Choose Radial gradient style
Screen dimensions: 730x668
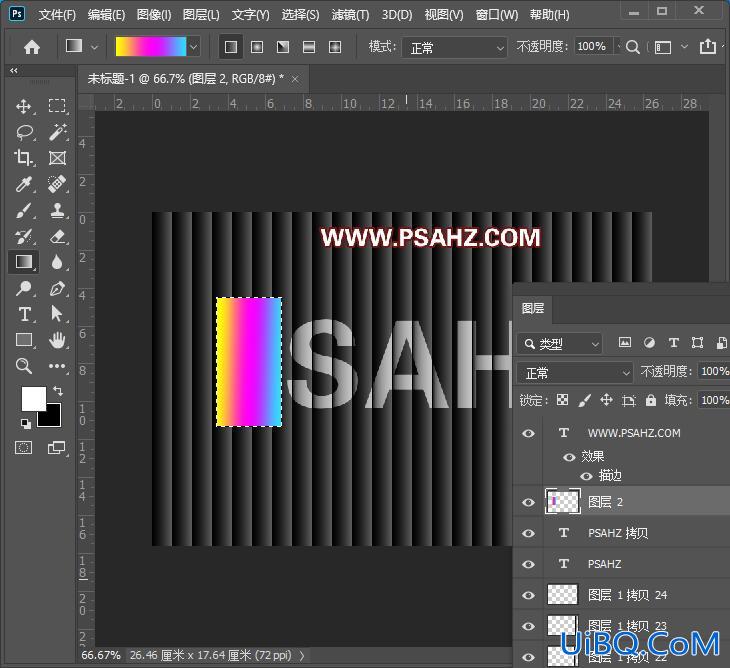click(257, 47)
